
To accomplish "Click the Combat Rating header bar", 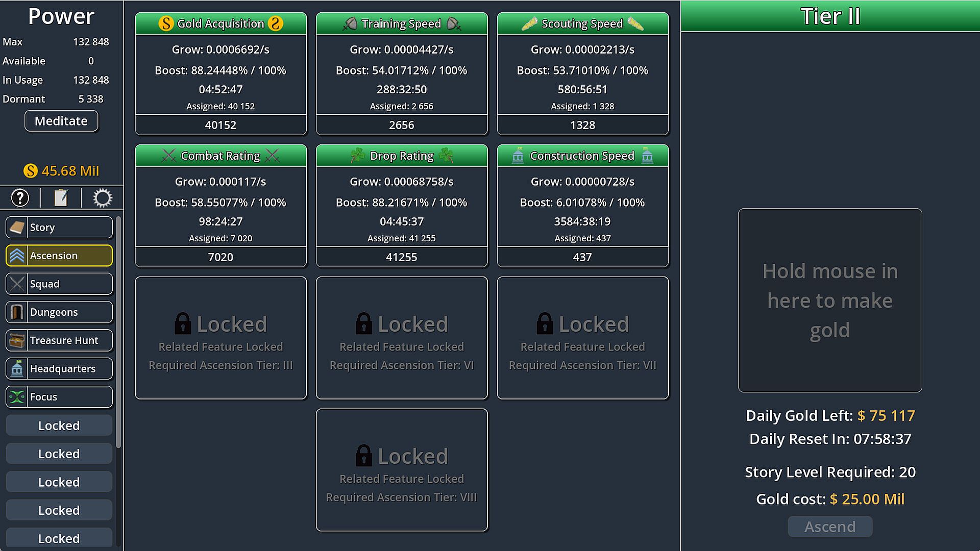I will click(220, 156).
